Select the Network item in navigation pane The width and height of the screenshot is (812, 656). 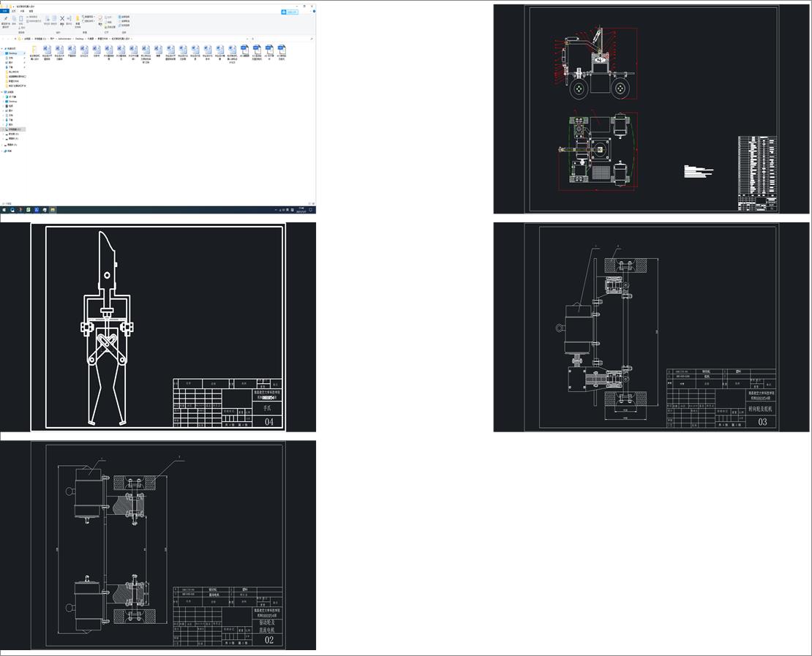(10, 151)
